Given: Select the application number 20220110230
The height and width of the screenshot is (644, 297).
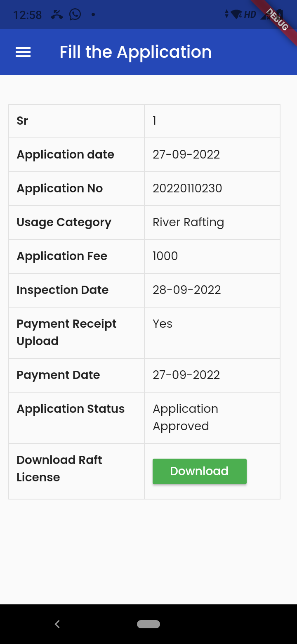Looking at the screenshot, I should coord(187,188).
